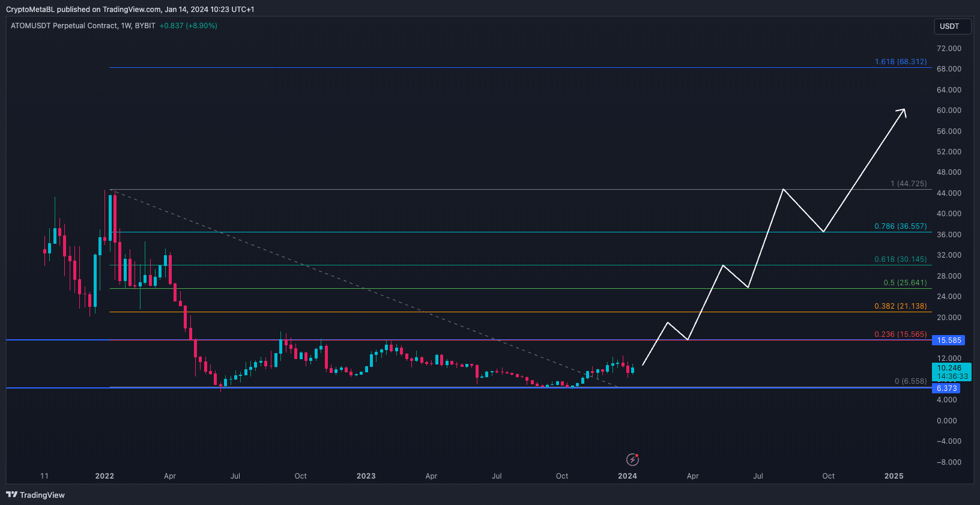The image size is (980, 505).
Task: Click the 72.000 price axis label
Action: pos(949,49)
